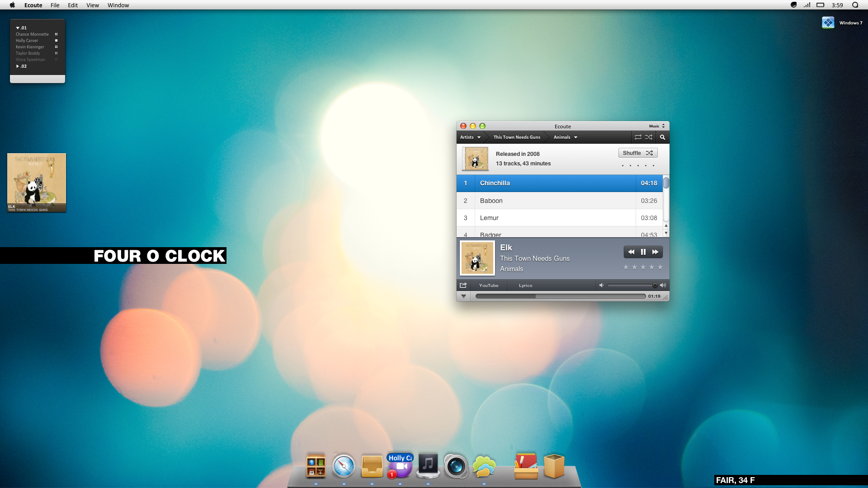Toggle repeat mode in Ecoute toolbar
The height and width of the screenshot is (488, 868).
pyautogui.click(x=638, y=137)
